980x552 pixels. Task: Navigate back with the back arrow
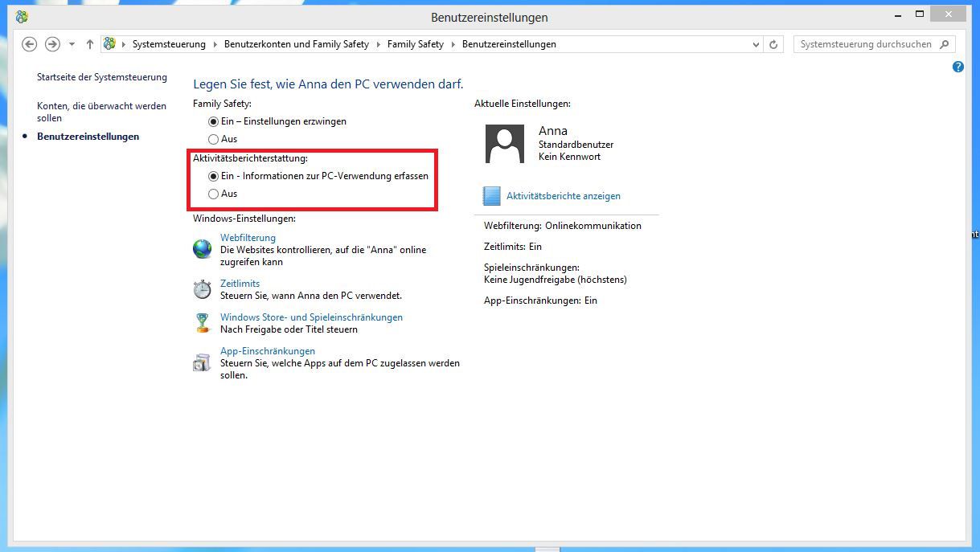pos(30,44)
